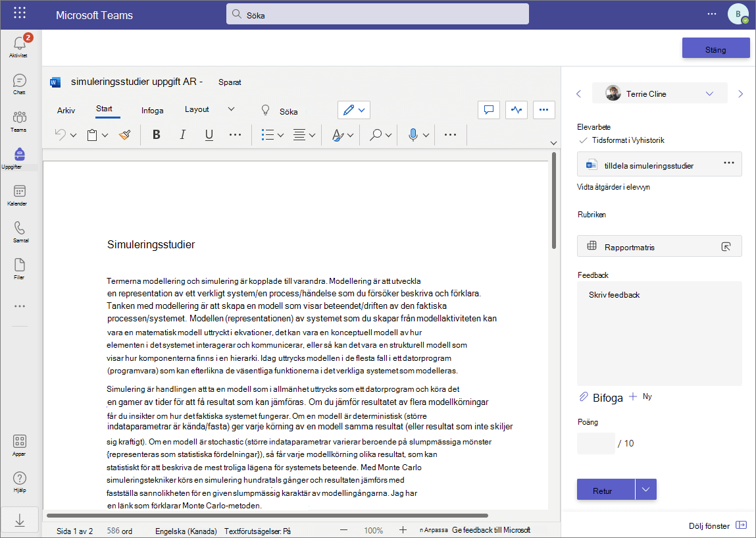Collapse the ribbon with the chevron
This screenshot has height=538, width=756.
pyautogui.click(x=553, y=143)
